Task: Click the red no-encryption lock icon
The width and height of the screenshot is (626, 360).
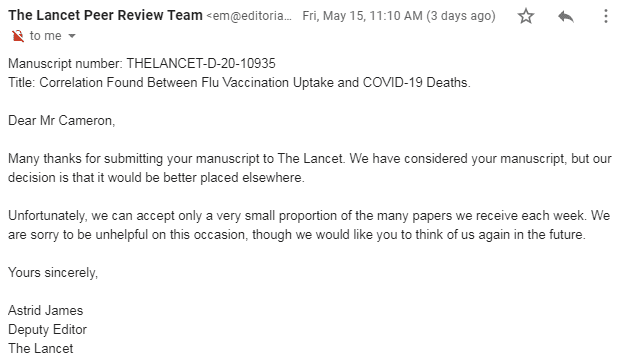Action: tap(18, 36)
